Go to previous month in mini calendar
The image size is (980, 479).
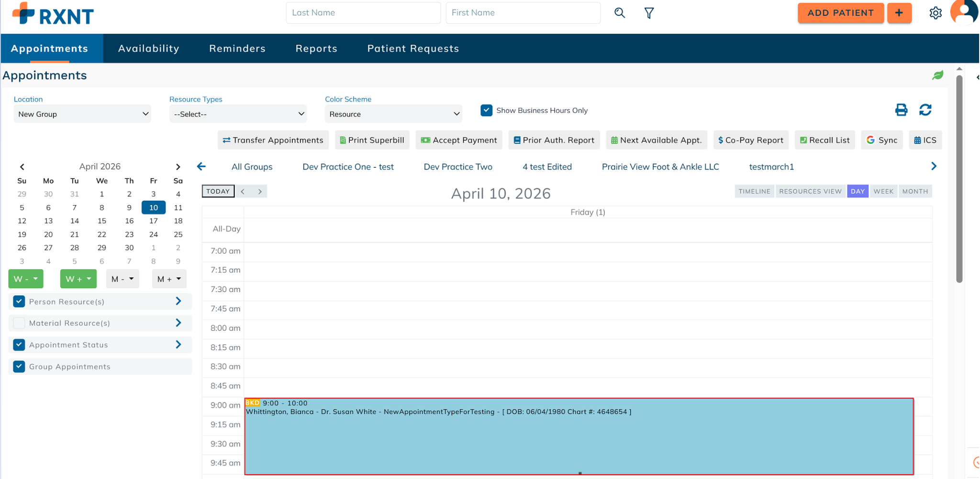pyautogui.click(x=22, y=167)
